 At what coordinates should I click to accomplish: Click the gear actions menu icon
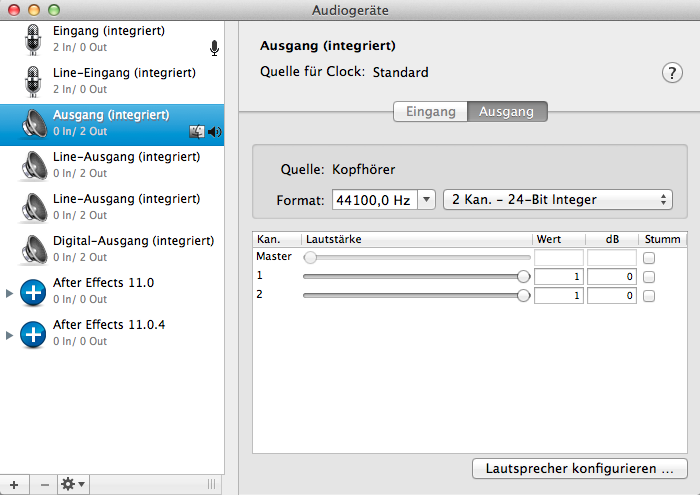[x=73, y=484]
